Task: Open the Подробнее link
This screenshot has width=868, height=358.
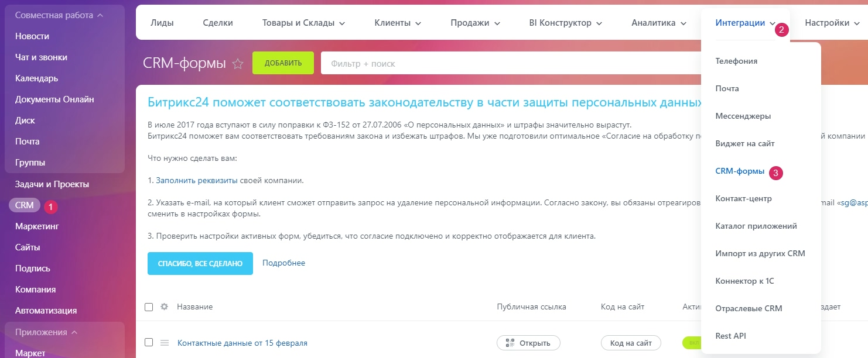Action: click(x=284, y=263)
